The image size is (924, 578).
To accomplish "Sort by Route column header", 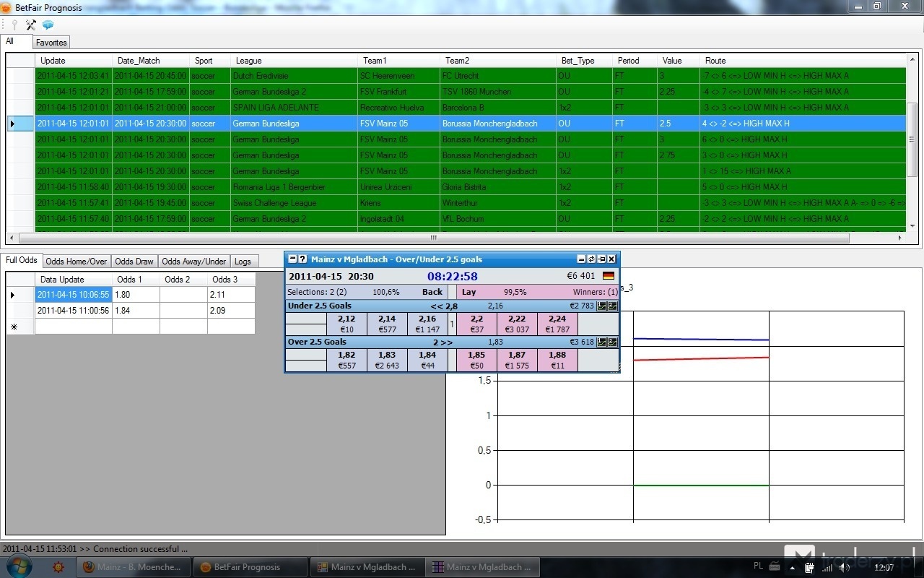I will 803,61.
